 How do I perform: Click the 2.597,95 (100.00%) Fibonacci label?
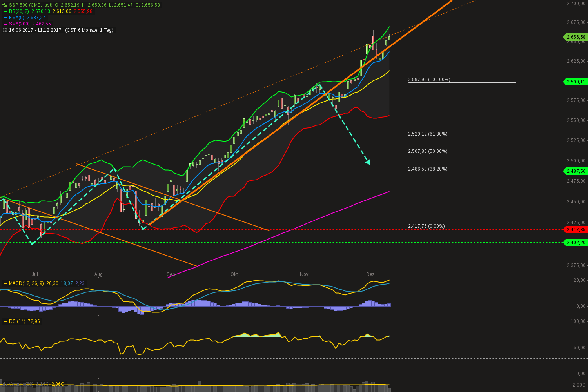pyautogui.click(x=429, y=79)
